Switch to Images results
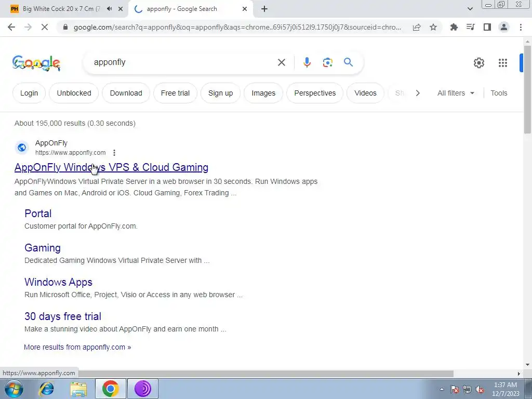Image resolution: width=532 pixels, height=399 pixels. [263, 93]
